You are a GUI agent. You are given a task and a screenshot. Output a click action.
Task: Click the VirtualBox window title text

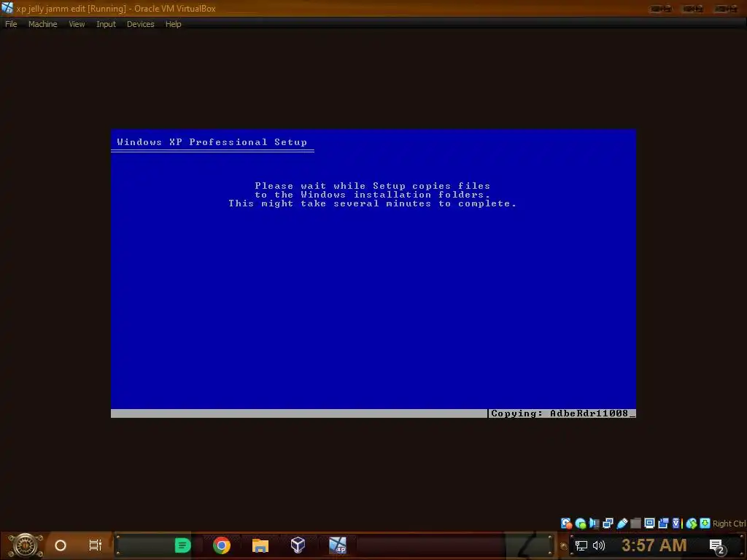pyautogui.click(x=116, y=9)
